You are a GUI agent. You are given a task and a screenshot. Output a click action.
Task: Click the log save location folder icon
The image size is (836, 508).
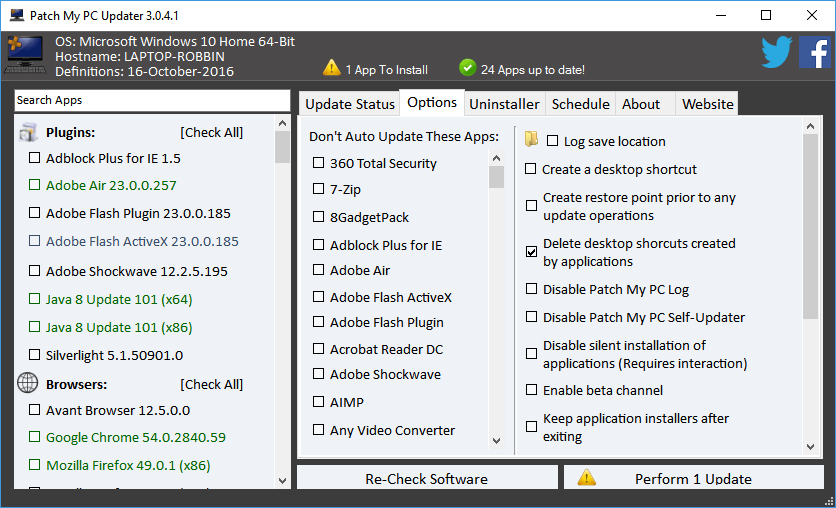coord(532,140)
